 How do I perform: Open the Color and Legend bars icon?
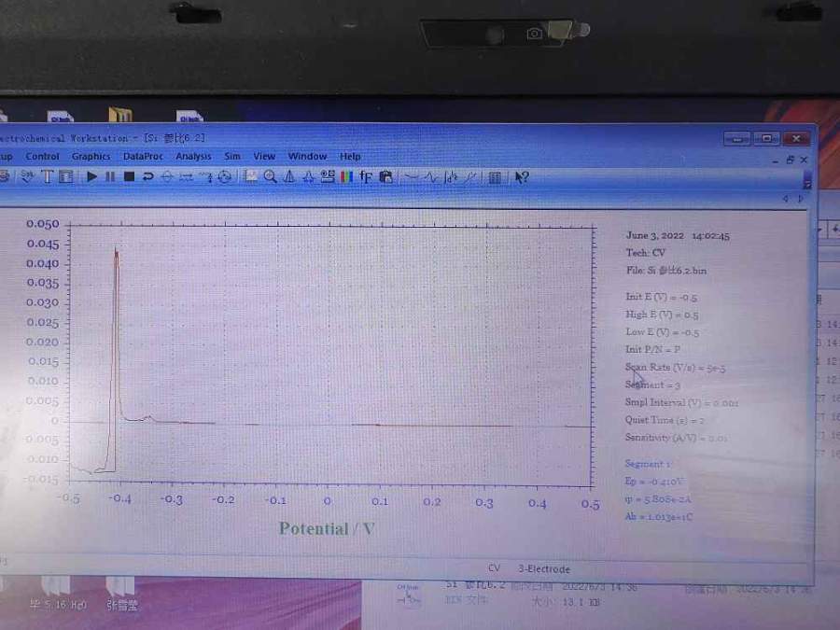[346, 176]
